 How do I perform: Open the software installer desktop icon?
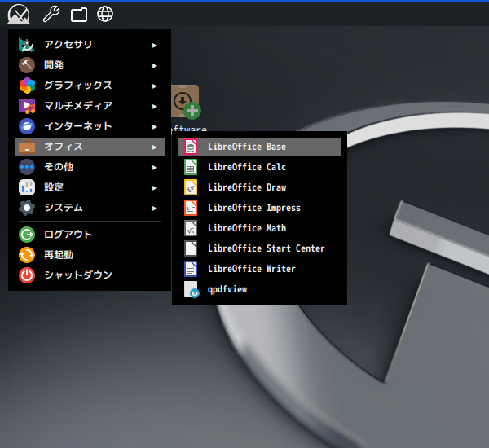186,102
